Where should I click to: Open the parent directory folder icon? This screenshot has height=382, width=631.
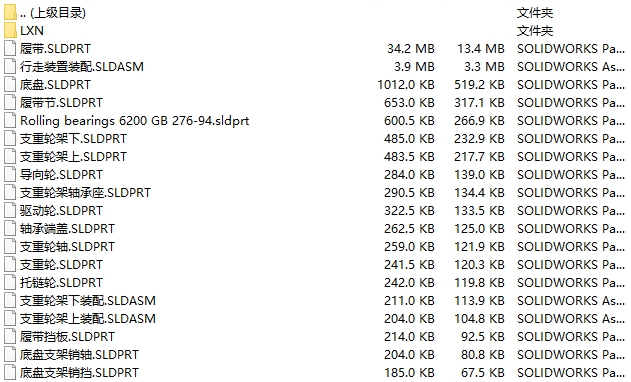[x=10, y=12]
